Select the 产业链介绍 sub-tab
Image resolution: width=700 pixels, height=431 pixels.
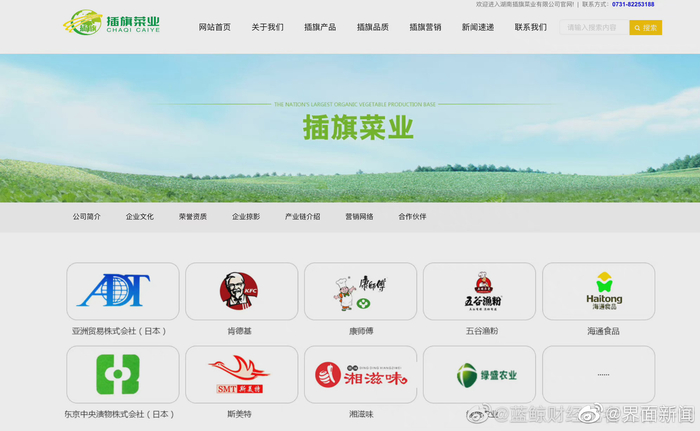(x=303, y=217)
